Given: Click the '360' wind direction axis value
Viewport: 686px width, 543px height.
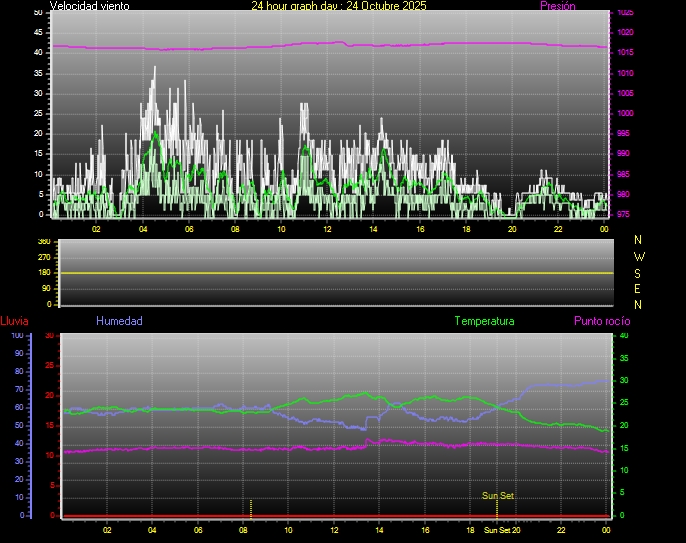Looking at the screenshot, I should (x=43, y=242).
